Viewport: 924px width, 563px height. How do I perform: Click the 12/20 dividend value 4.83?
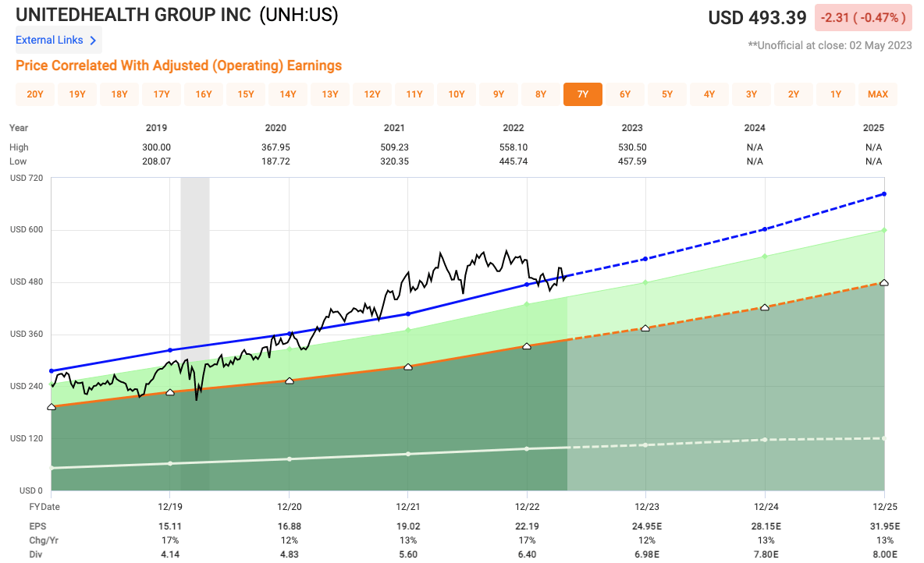[x=289, y=554]
